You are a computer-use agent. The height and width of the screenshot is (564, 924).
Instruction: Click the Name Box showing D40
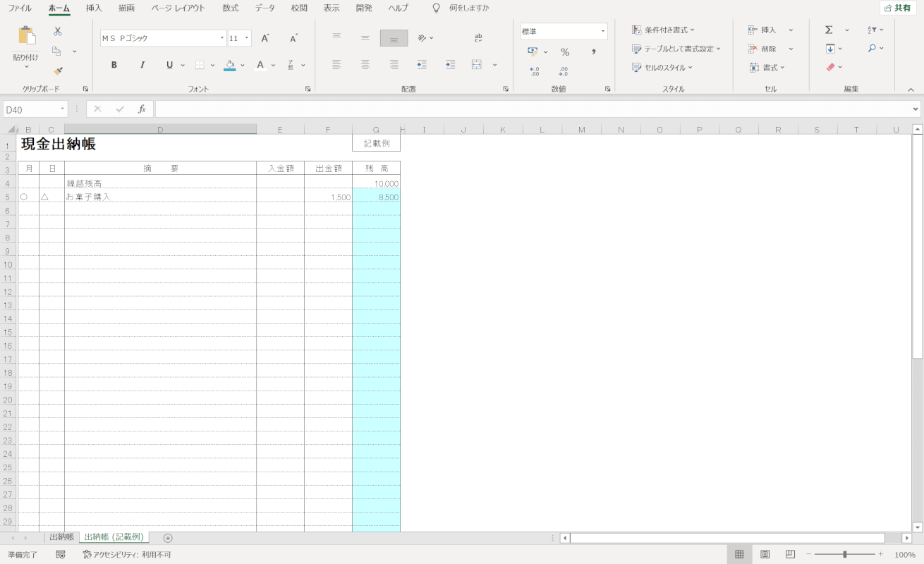pyautogui.click(x=32, y=109)
